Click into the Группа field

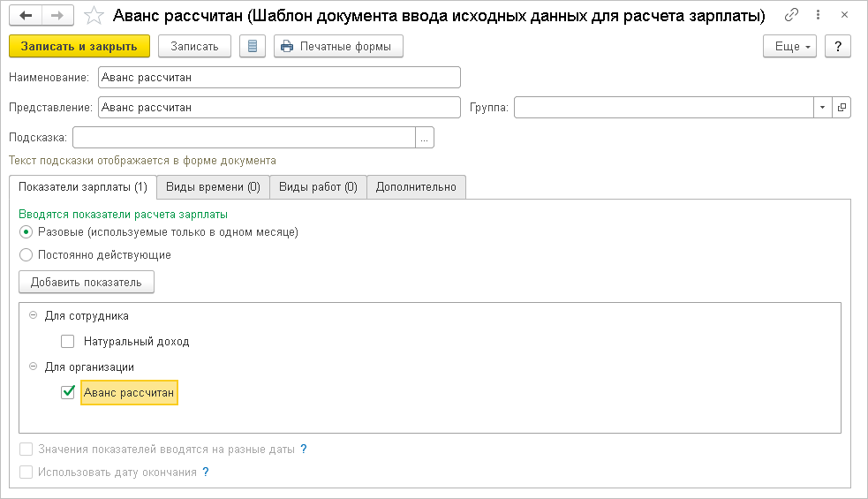click(x=664, y=108)
